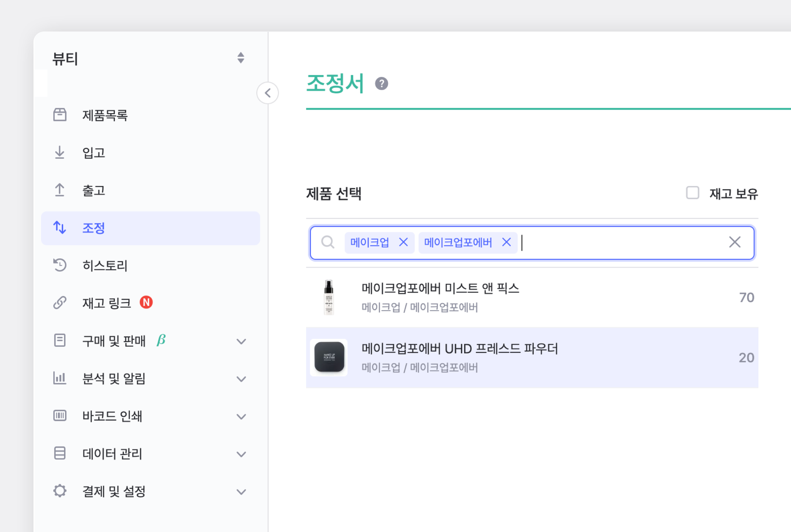Click the 출고 upload arrow icon
The image size is (791, 532).
pyautogui.click(x=60, y=190)
